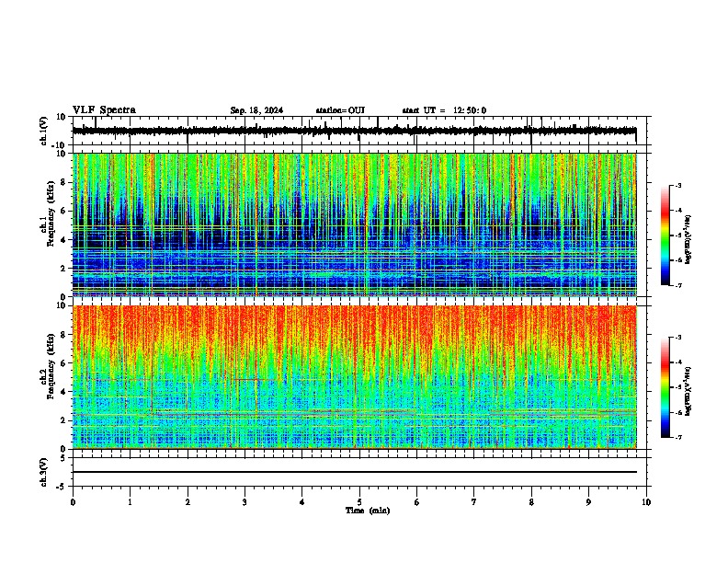Click the 'start UT = 12:50:0' text

coord(444,110)
